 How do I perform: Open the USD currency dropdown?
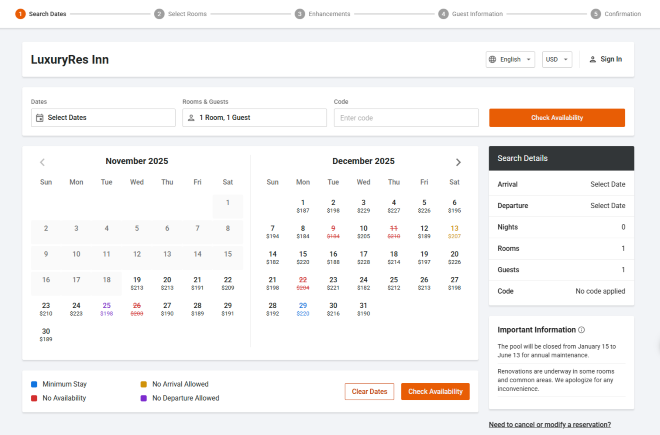557,59
